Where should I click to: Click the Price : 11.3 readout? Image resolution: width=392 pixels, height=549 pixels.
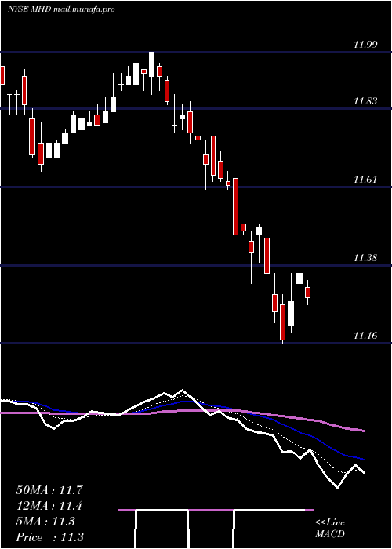pyautogui.click(x=49, y=536)
